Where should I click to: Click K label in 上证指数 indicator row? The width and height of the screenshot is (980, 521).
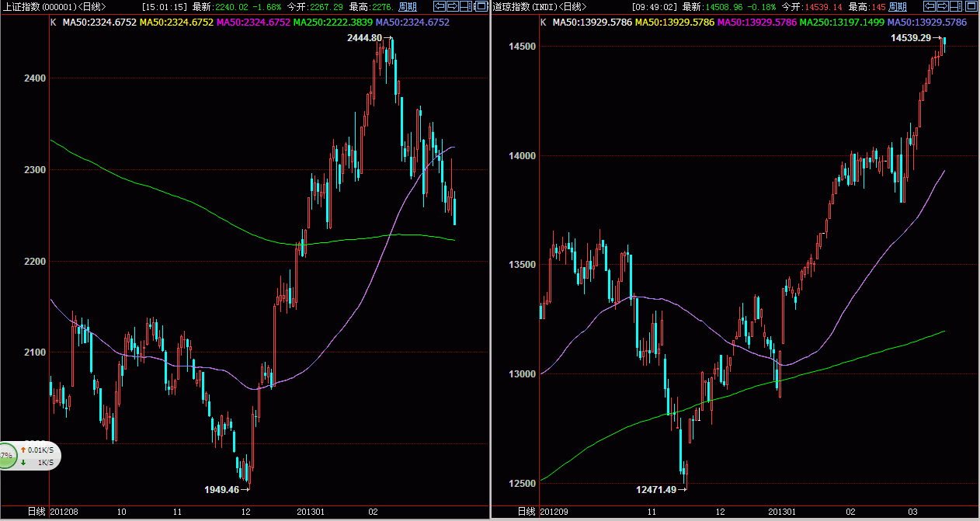tap(53, 23)
